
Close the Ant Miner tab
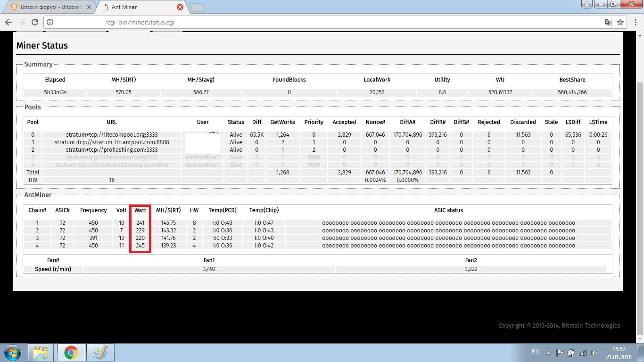[180, 7]
